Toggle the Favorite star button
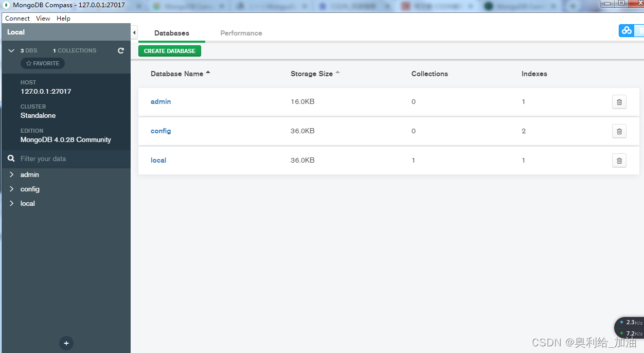 [x=43, y=63]
